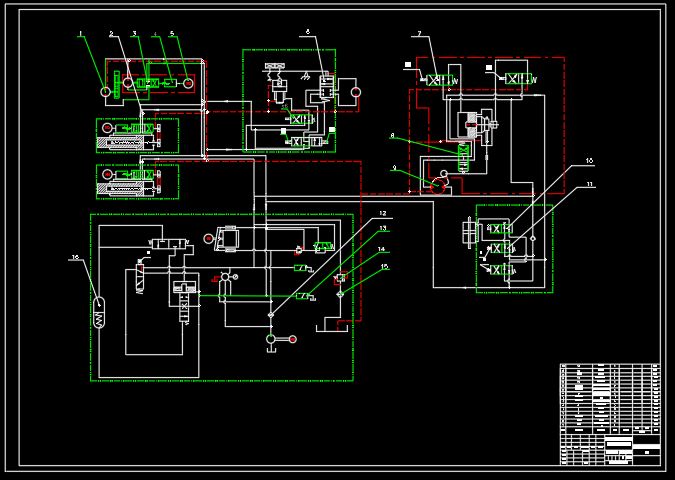
Task: Select the filter diamond symbol labeled 15
Action: click(340, 294)
